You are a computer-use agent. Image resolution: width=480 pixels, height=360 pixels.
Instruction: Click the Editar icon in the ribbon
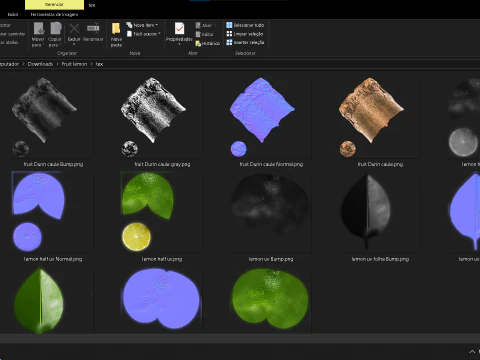[198, 34]
